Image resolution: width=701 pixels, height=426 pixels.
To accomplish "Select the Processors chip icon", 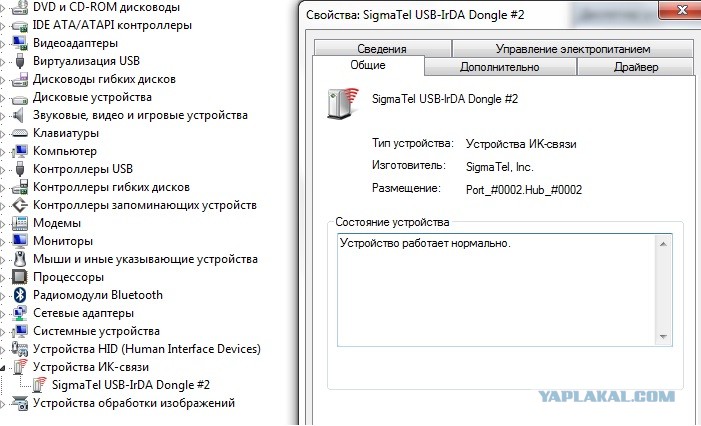I will [x=19, y=277].
